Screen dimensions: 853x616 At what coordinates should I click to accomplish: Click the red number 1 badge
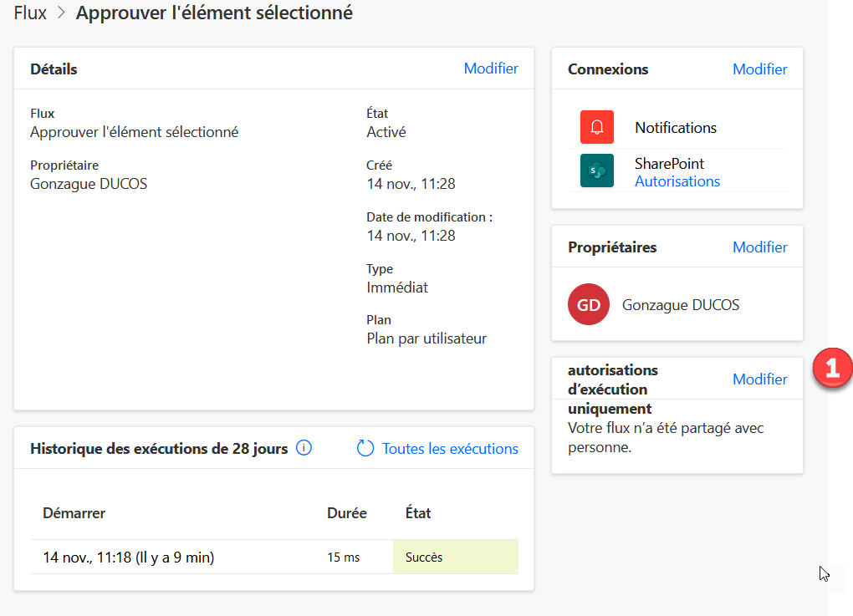[x=833, y=369]
